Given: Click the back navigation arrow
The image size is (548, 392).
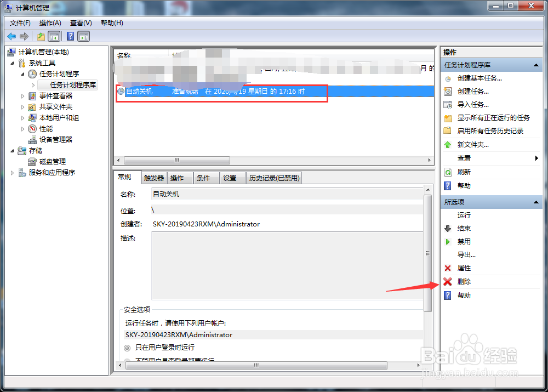Looking at the screenshot, I should 11,36.
